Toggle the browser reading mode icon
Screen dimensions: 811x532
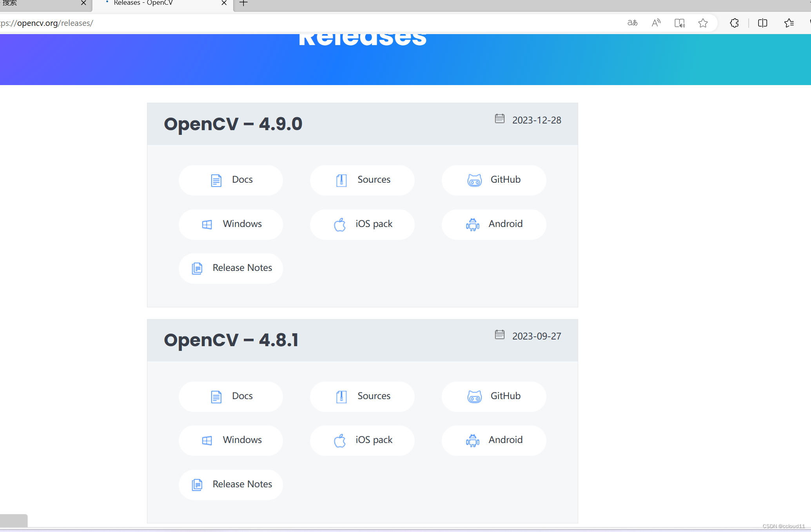[x=680, y=23]
